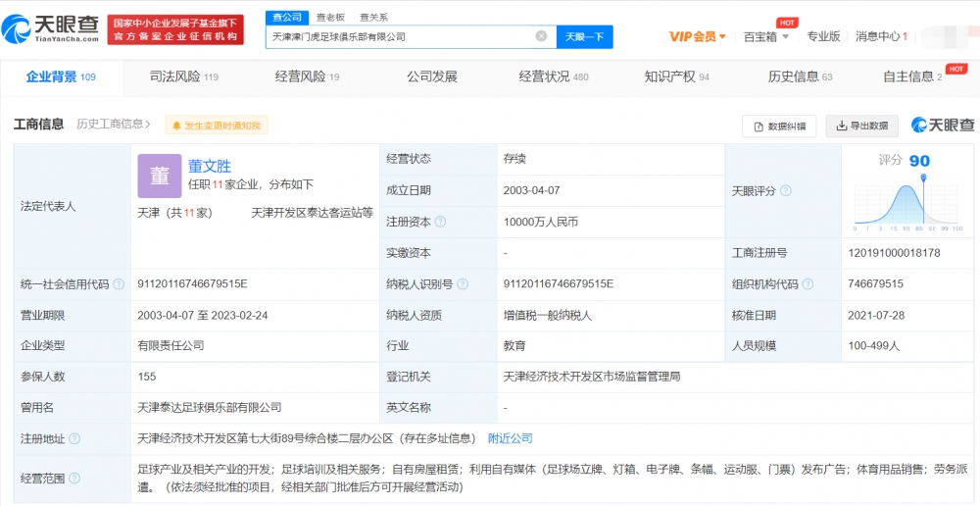Click the 核准日期 value 2021-07-28
This screenshot has height=506, width=980.
tap(876, 315)
